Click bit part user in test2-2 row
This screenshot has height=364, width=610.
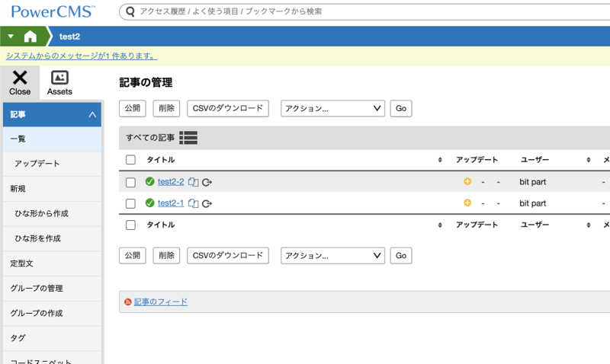(x=532, y=182)
